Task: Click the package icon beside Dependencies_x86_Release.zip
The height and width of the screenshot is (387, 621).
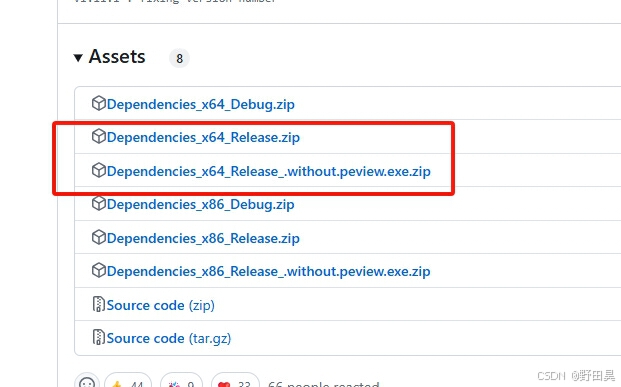Action: pos(99,237)
